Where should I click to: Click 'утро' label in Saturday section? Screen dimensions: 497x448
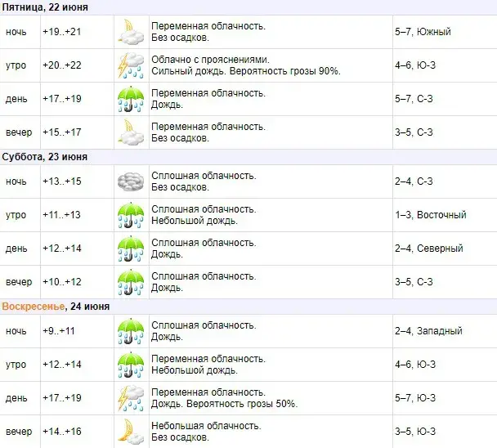(x=16, y=215)
